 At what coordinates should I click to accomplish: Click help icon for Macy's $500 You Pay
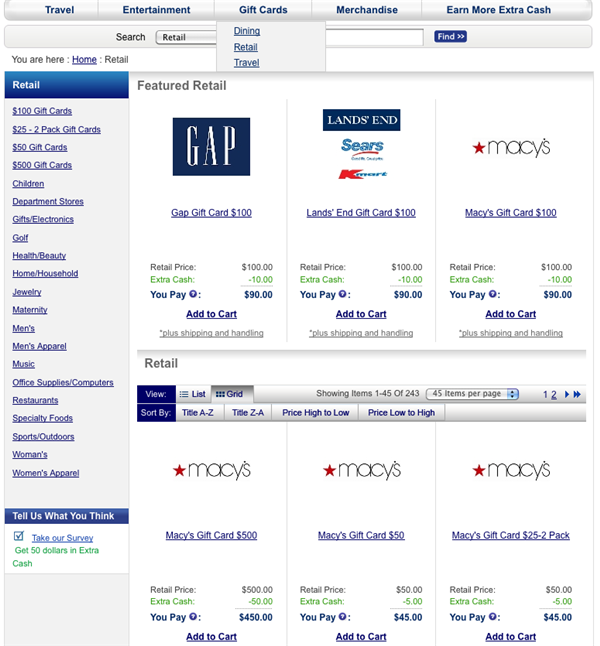tap(193, 617)
